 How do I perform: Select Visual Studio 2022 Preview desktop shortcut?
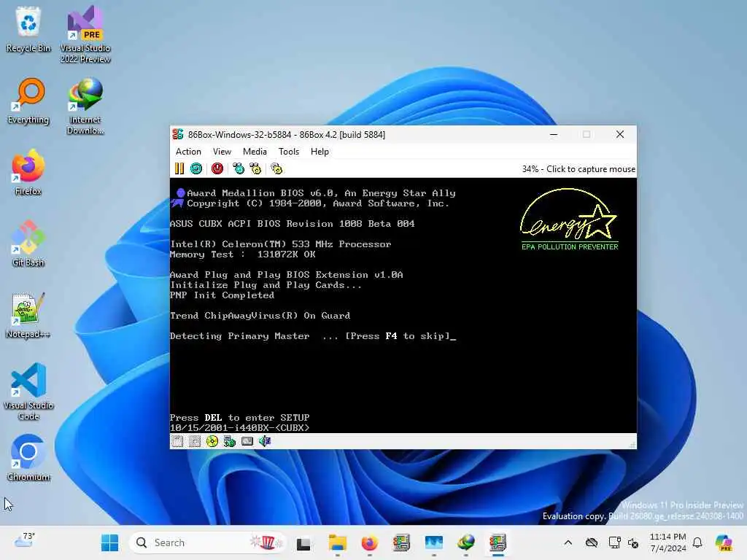click(85, 35)
